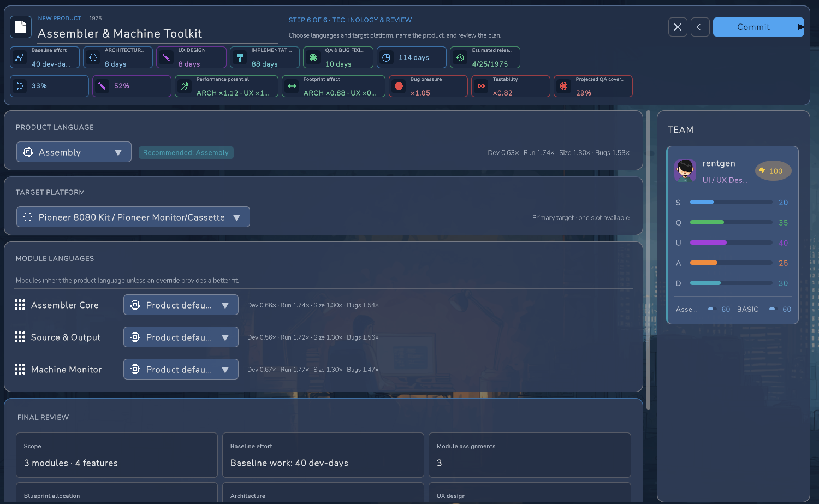The width and height of the screenshot is (819, 504).
Task: Click rentgen's U skill bar
Action: 731,243
